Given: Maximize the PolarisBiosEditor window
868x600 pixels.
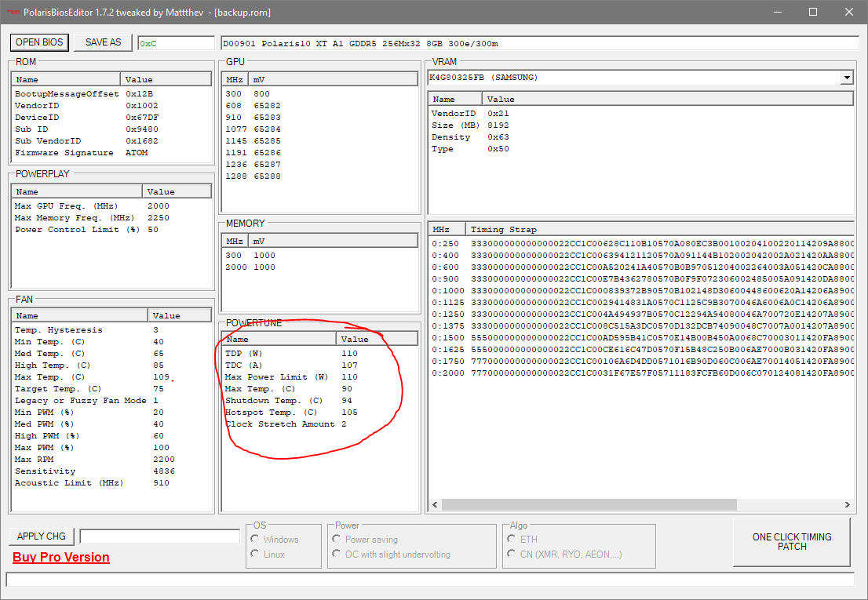Looking at the screenshot, I should coord(813,13).
